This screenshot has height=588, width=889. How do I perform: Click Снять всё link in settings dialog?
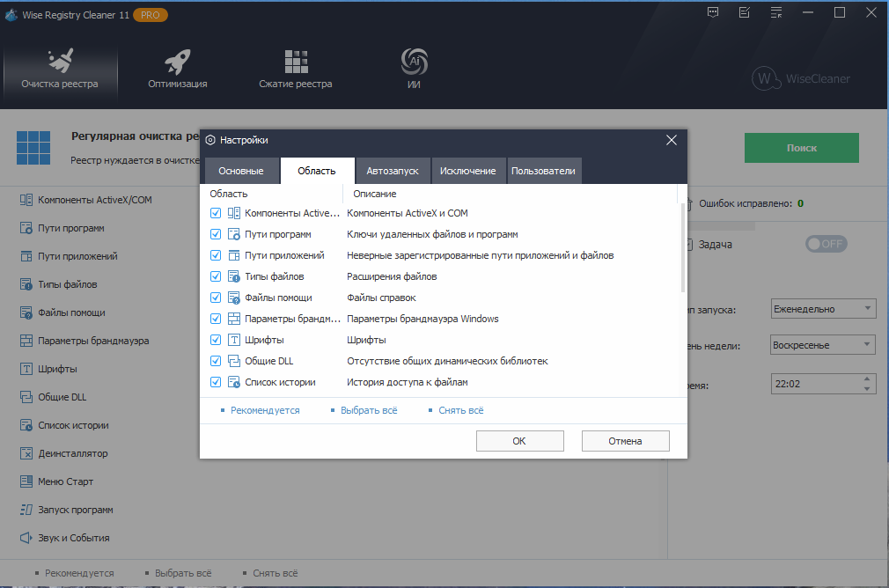[461, 410]
